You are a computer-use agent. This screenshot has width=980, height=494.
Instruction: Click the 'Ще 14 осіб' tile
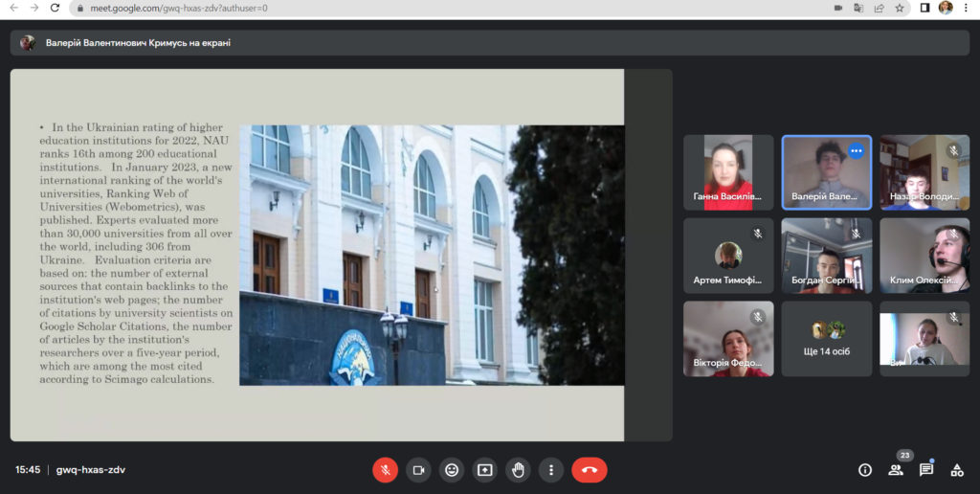click(827, 339)
